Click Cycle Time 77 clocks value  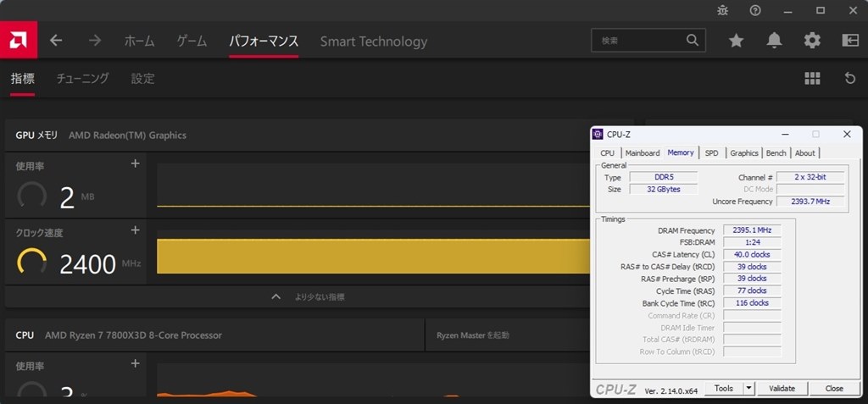(752, 291)
